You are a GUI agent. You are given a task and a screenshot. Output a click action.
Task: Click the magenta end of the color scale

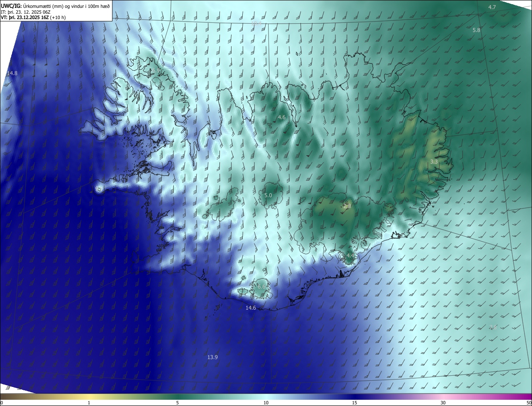tap(525, 397)
